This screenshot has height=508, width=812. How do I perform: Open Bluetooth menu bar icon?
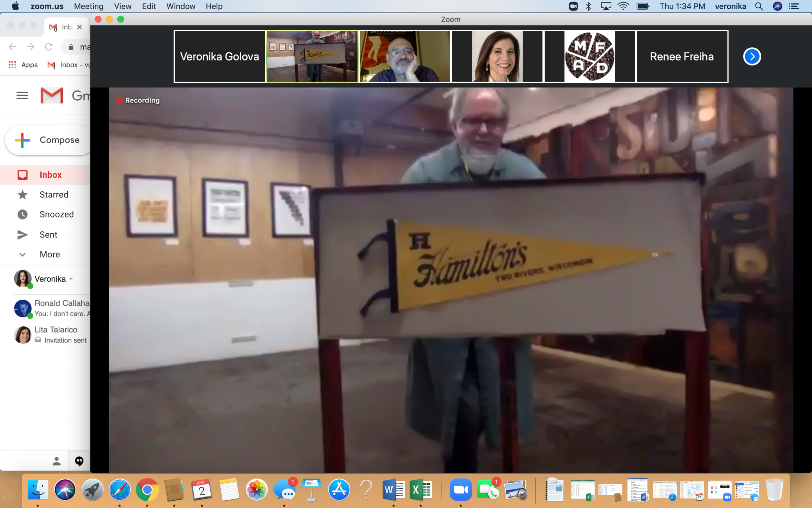[x=588, y=6]
